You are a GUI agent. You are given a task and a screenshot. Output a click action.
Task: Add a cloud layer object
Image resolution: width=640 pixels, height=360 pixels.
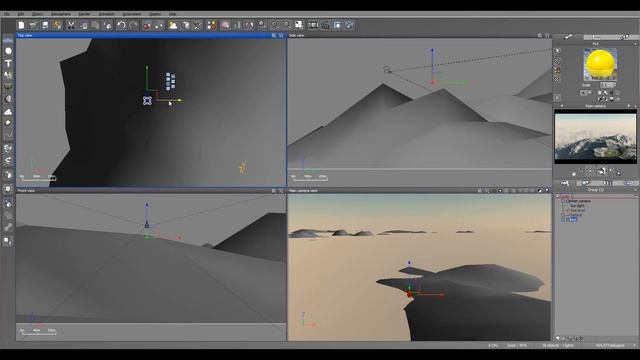(8, 111)
